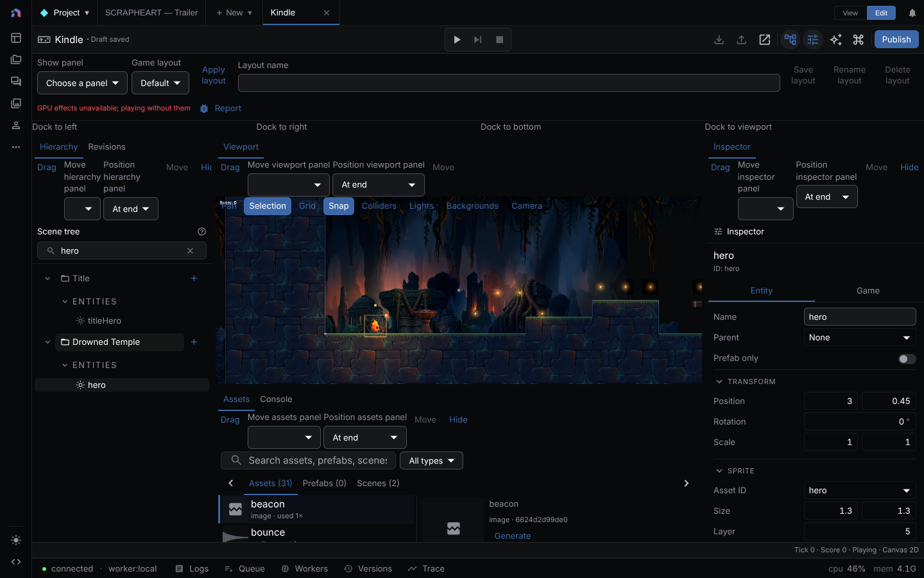Toggle Camera overlay
Screen dimensions: 924x578
click(527, 206)
